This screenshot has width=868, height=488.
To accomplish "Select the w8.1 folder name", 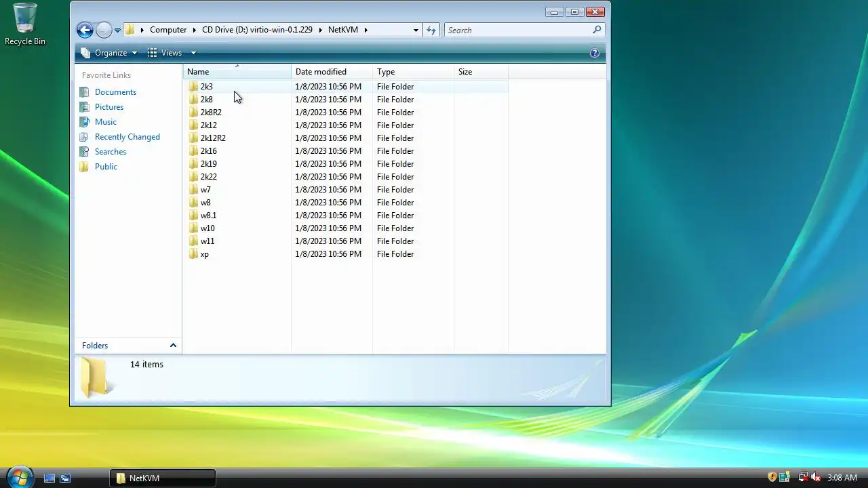I will point(208,216).
